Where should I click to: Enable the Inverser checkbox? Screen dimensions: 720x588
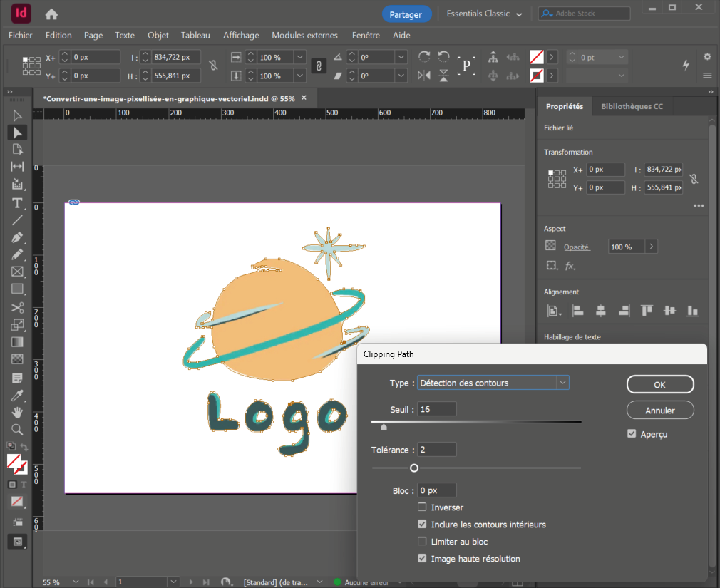click(423, 507)
